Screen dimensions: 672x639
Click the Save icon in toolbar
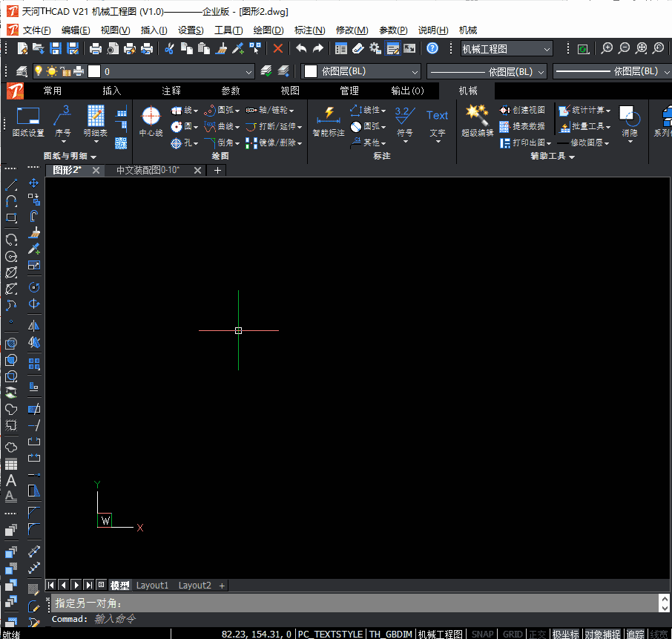(56, 48)
